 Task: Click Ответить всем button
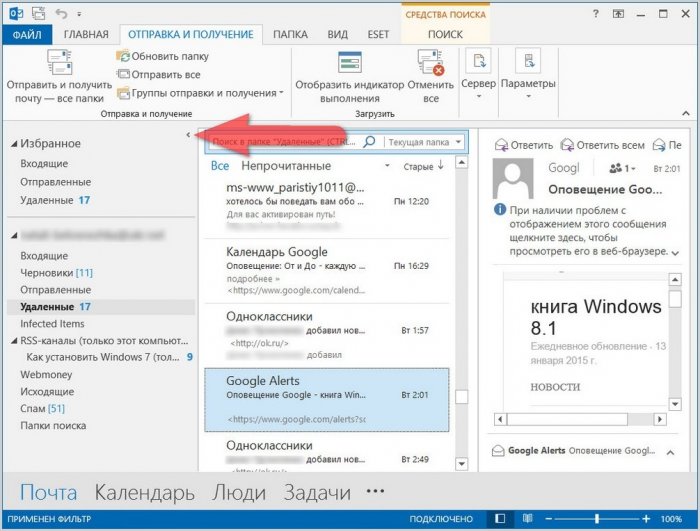pos(603,145)
